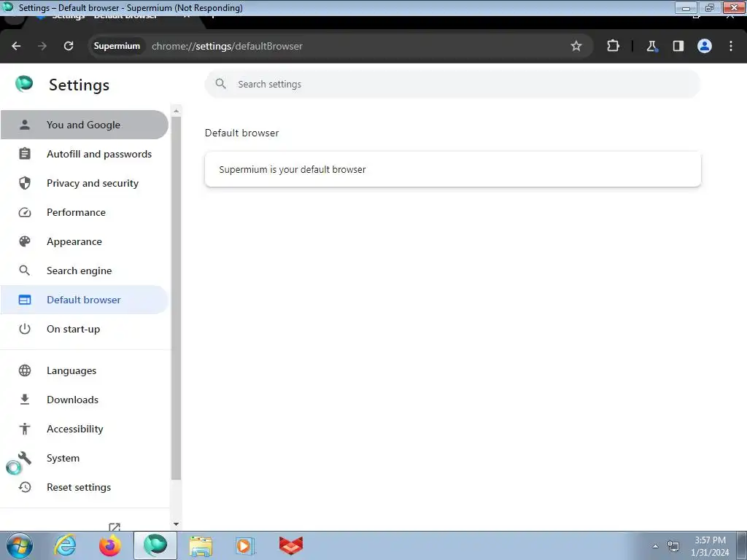Open Search engine settings section
Viewport: 747px width, 560px height.
pyautogui.click(x=85, y=271)
